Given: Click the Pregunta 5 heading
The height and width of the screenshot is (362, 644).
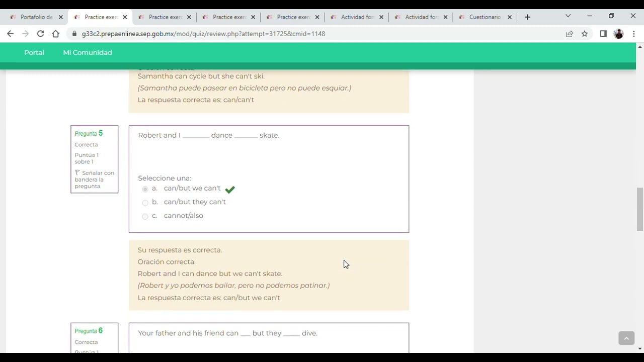Looking at the screenshot, I should coord(89,133).
